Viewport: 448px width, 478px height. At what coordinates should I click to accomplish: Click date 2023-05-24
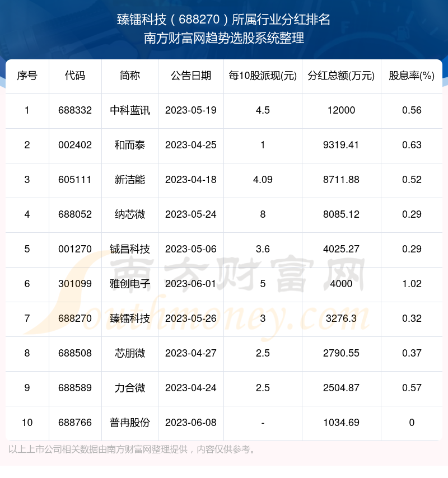click(191, 214)
